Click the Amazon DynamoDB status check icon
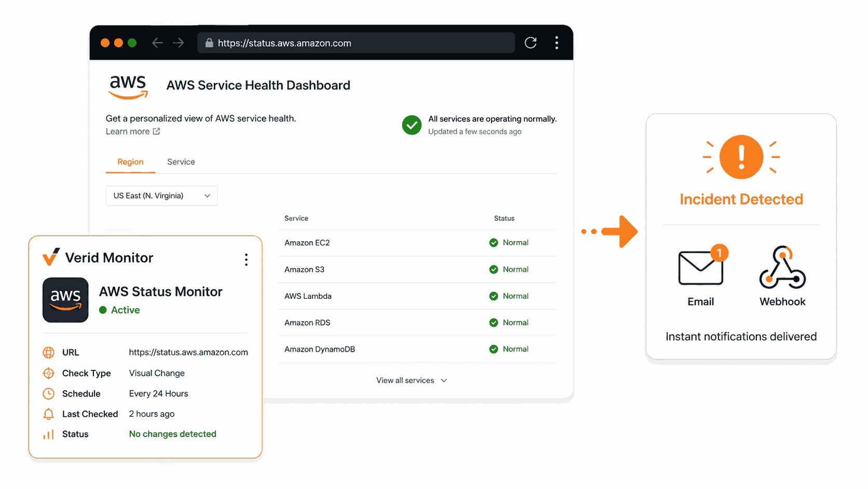 [494, 349]
